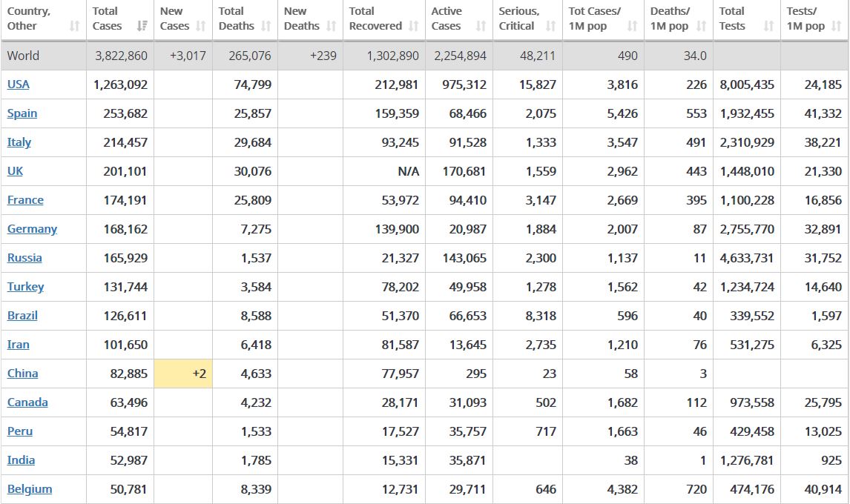Follow the Germany link
This screenshot has height=504, width=850.
pos(32,229)
